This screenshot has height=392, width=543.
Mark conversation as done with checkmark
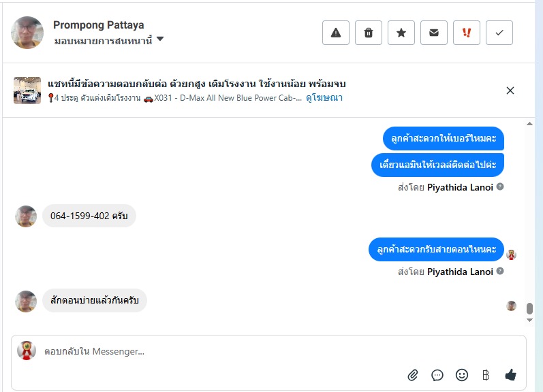click(x=499, y=33)
